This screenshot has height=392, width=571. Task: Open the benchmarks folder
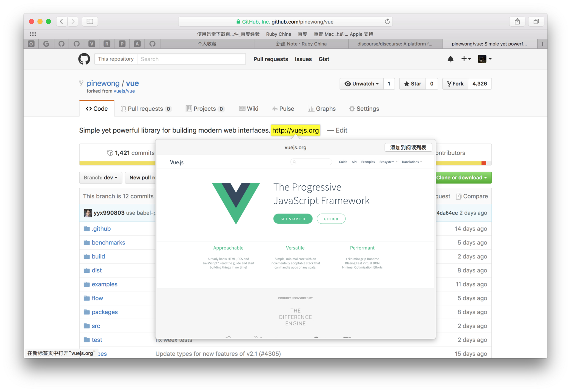[108, 242]
